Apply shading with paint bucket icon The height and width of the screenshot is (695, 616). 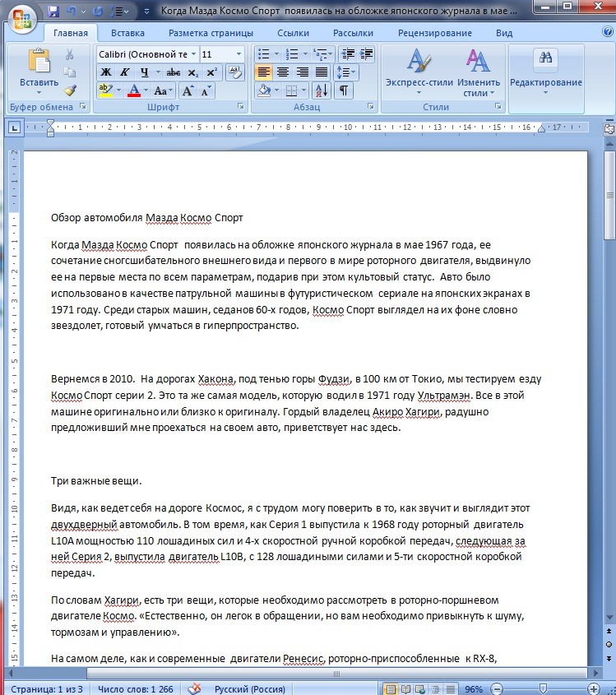tap(264, 90)
